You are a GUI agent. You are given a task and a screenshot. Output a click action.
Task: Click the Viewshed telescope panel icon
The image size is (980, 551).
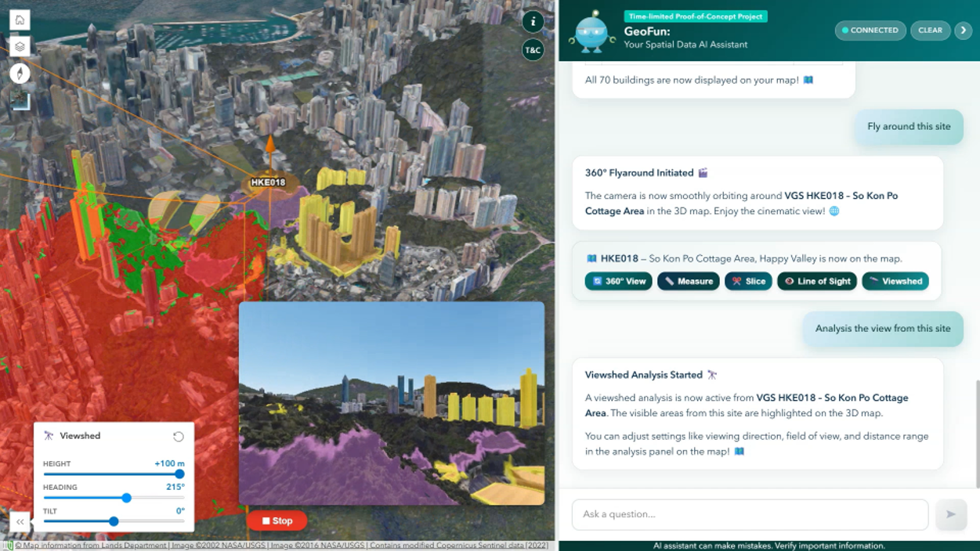(x=49, y=436)
